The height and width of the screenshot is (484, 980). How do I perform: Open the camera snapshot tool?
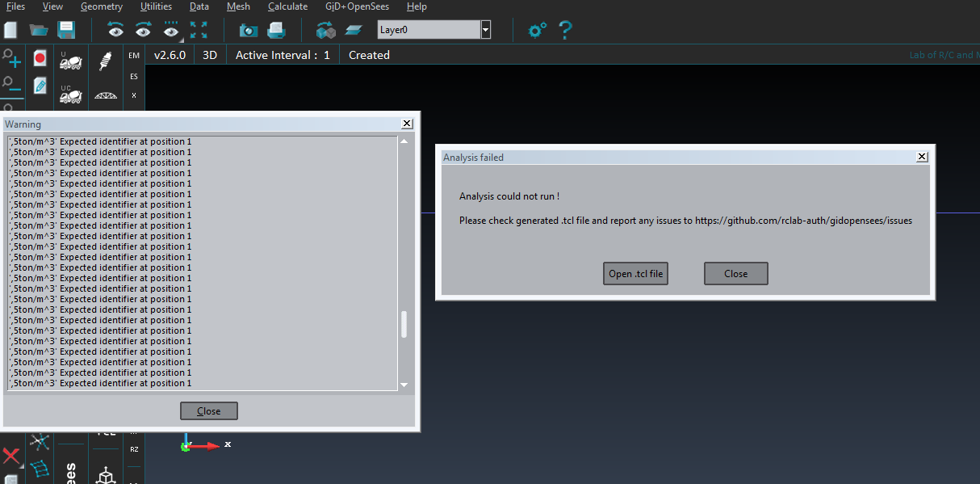coord(248,29)
